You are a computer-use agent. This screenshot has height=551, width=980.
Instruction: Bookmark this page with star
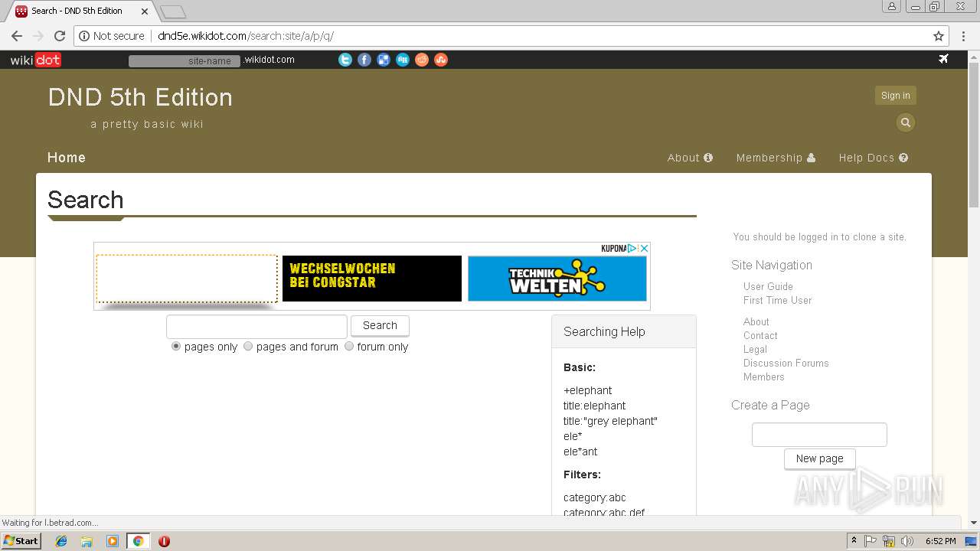coord(939,36)
